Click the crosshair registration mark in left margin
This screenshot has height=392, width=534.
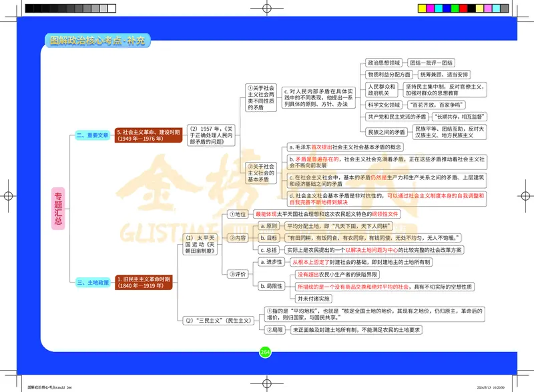coord(9,194)
